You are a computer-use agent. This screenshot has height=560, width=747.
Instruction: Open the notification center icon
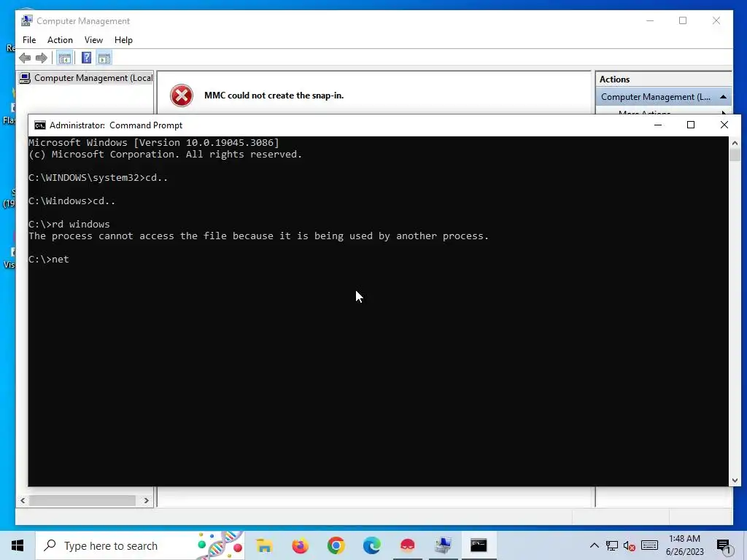[724, 547]
